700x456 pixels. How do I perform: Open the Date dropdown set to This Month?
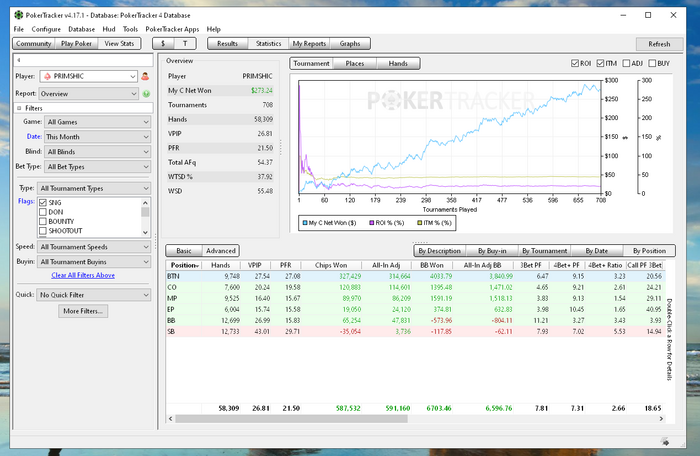pyautogui.click(x=97, y=137)
